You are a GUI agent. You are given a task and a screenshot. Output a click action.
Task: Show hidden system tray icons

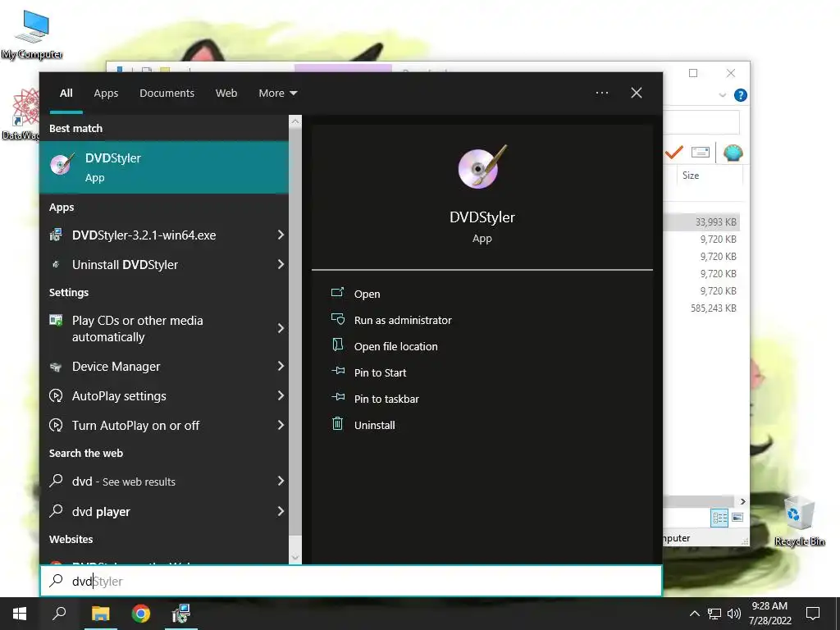(694, 614)
